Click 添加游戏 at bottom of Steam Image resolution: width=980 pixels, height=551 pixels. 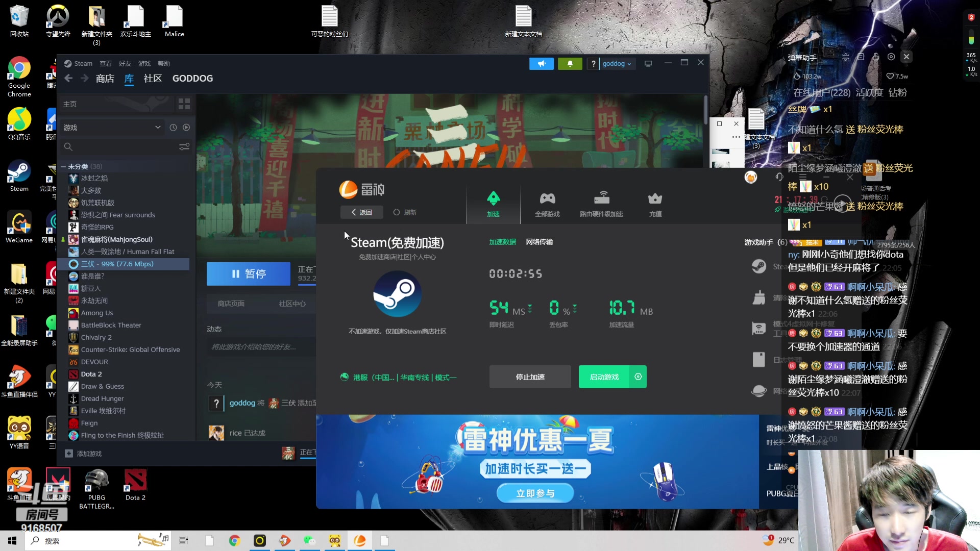[84, 454]
